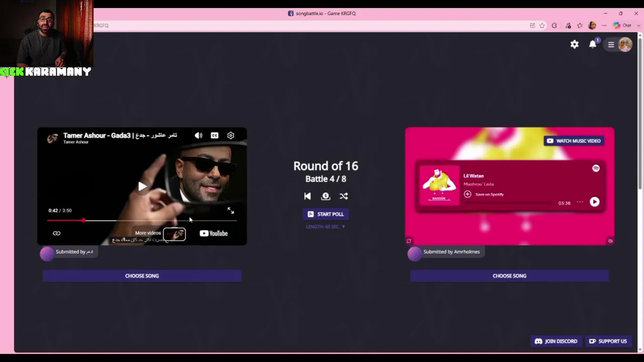The height and width of the screenshot is (362, 644).
Task: Join the Discord server
Action: 556,341
